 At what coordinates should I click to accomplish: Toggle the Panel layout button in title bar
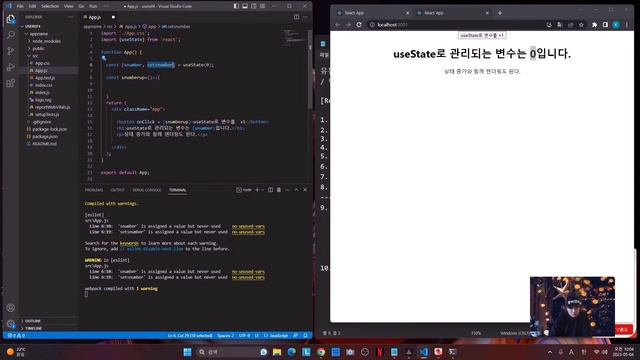point(245,6)
